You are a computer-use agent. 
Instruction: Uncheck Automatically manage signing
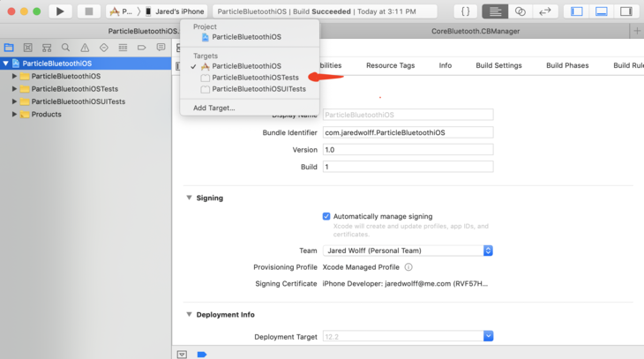click(x=326, y=216)
